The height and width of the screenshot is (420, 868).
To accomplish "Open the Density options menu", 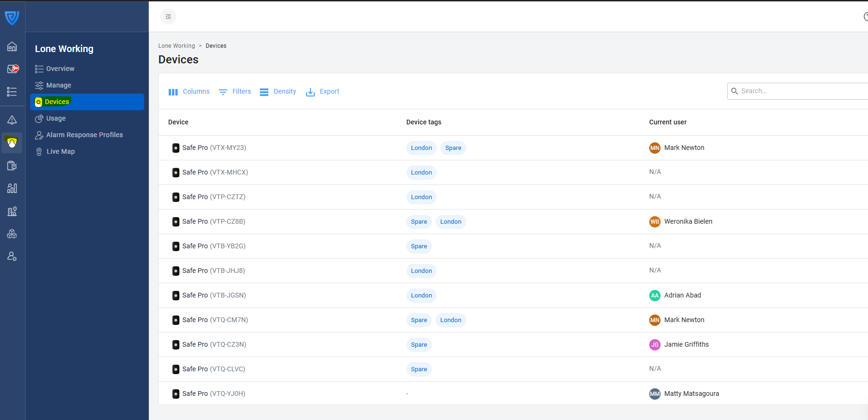I will pyautogui.click(x=278, y=92).
